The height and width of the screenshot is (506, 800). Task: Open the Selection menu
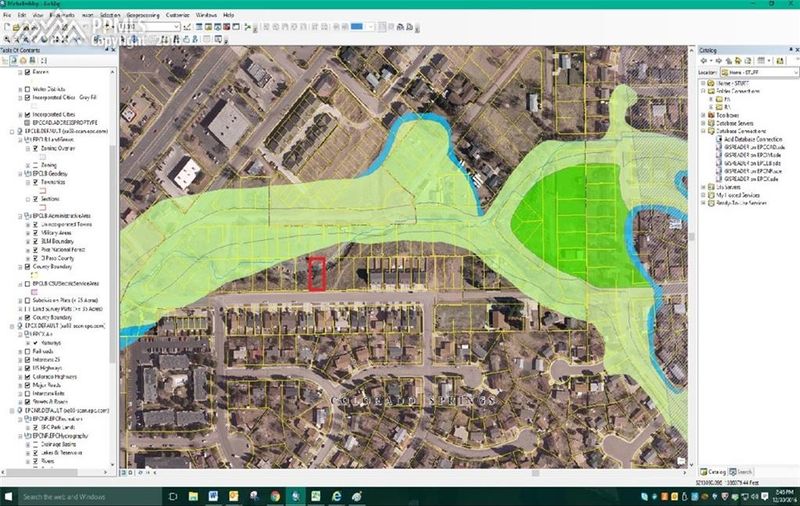point(110,15)
